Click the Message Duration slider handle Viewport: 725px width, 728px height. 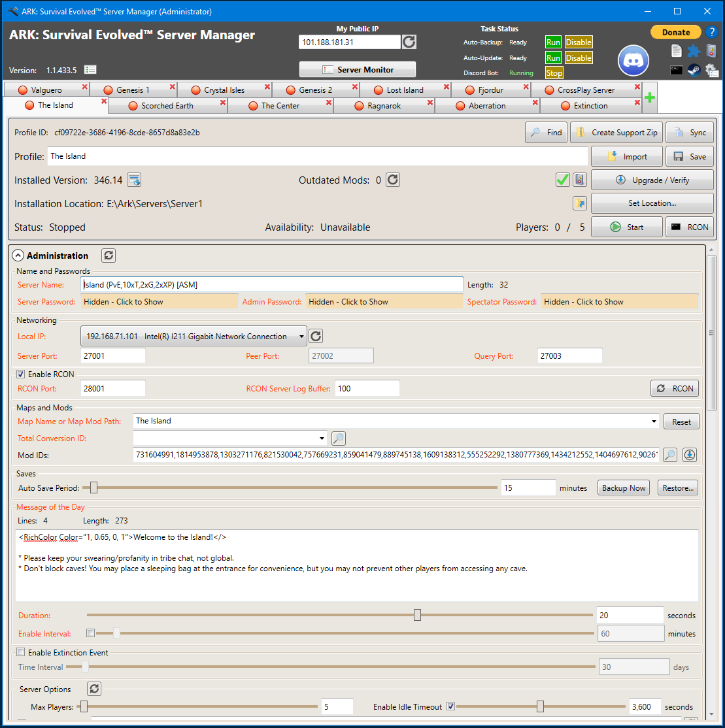pos(417,615)
